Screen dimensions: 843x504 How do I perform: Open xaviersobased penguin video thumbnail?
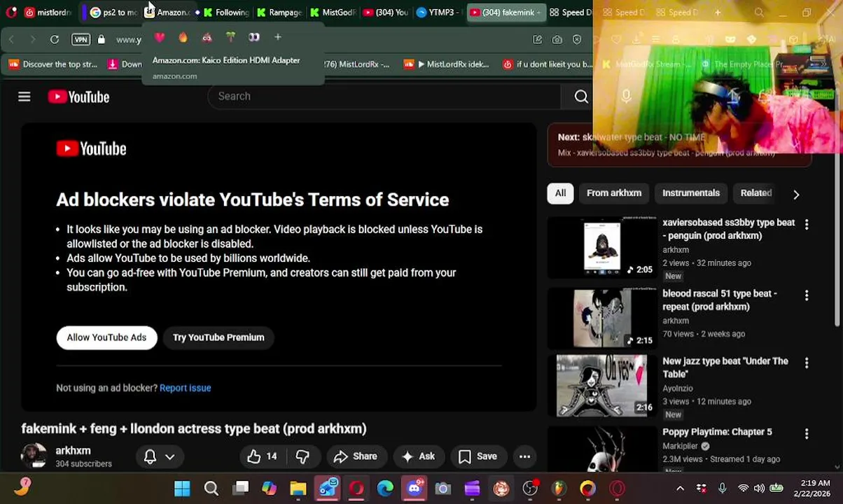tap(602, 247)
